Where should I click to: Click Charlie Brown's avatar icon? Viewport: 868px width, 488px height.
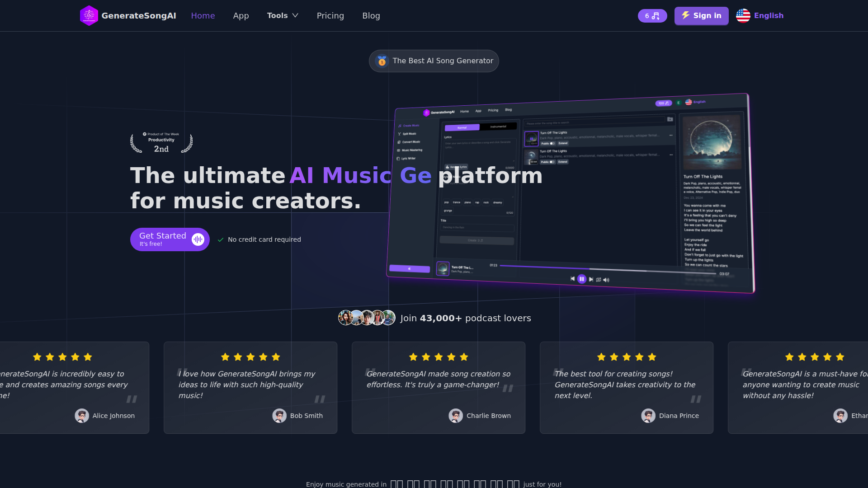pos(456,416)
